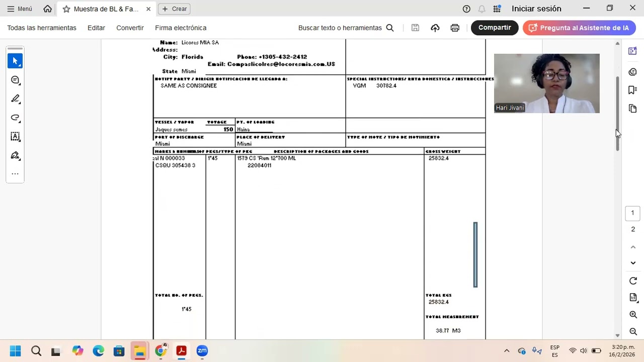Screen dimensions: 644x362
Task: Open Adobe Acrobat taskbar icon
Action: point(181,351)
